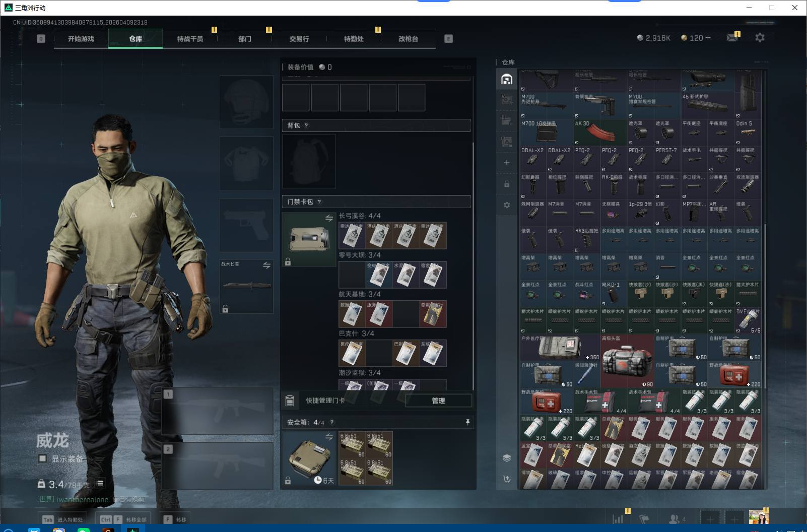Click the 2,916K currency balance
The width and height of the screenshot is (807, 532).
pos(653,38)
